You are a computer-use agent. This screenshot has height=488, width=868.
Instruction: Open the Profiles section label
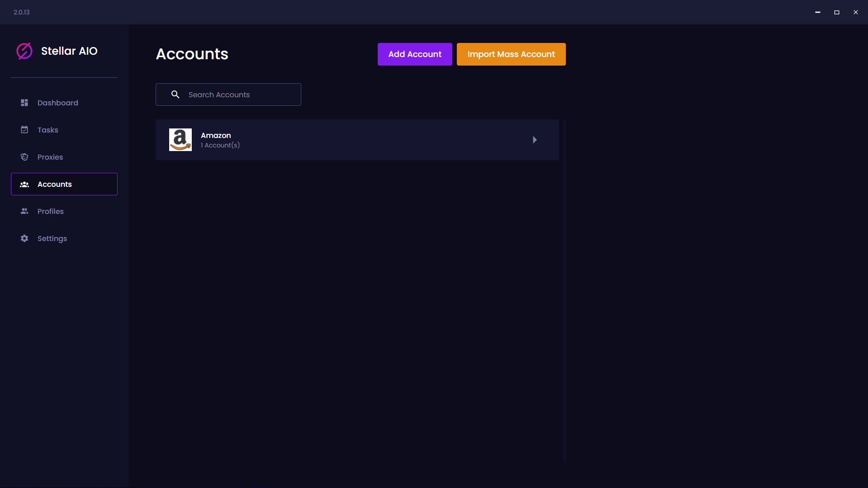tap(50, 211)
